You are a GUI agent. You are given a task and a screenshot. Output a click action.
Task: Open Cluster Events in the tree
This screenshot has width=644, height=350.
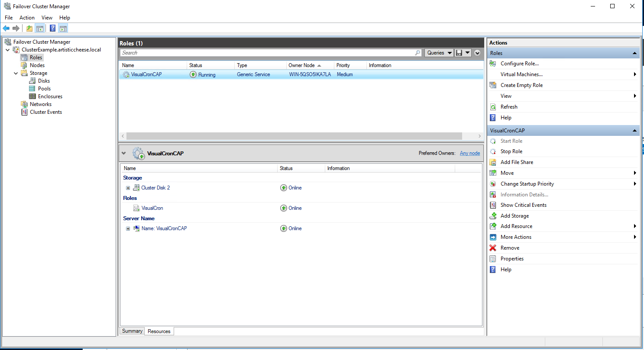click(x=46, y=112)
